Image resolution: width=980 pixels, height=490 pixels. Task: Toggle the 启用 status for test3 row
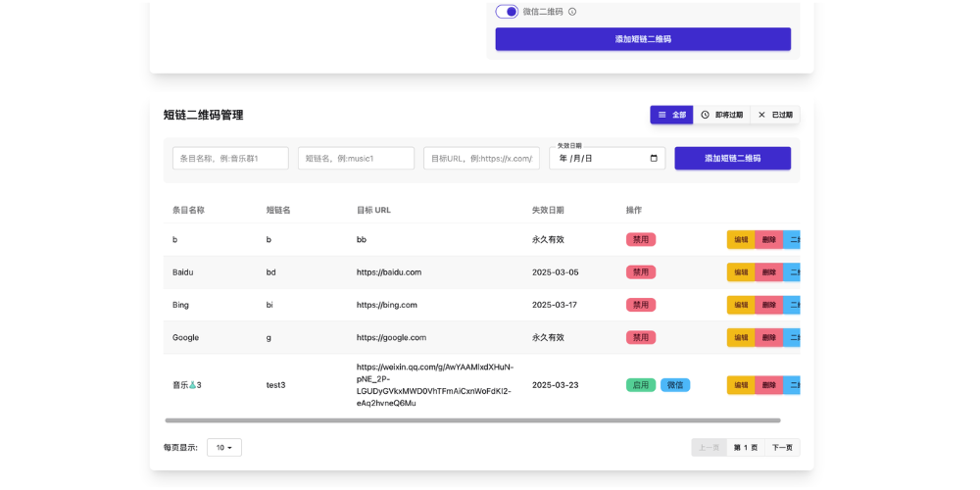click(640, 385)
